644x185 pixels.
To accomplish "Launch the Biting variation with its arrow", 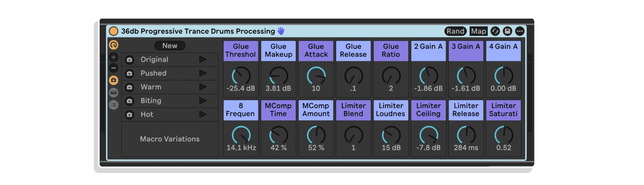I will pos(203,101).
